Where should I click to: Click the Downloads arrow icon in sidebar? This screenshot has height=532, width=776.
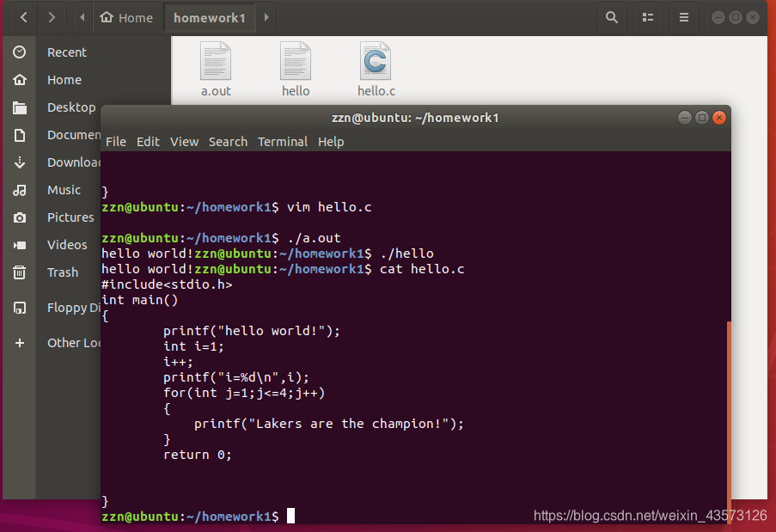pyautogui.click(x=19, y=162)
